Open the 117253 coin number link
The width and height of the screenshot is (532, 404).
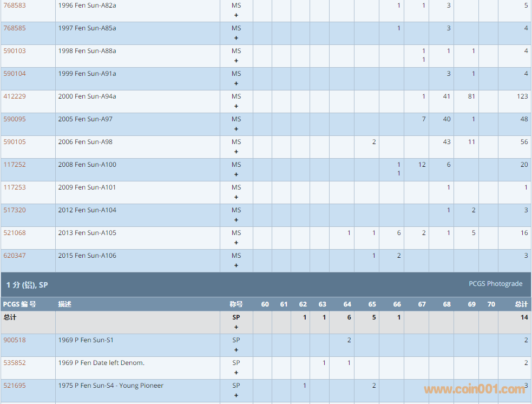[15, 187]
